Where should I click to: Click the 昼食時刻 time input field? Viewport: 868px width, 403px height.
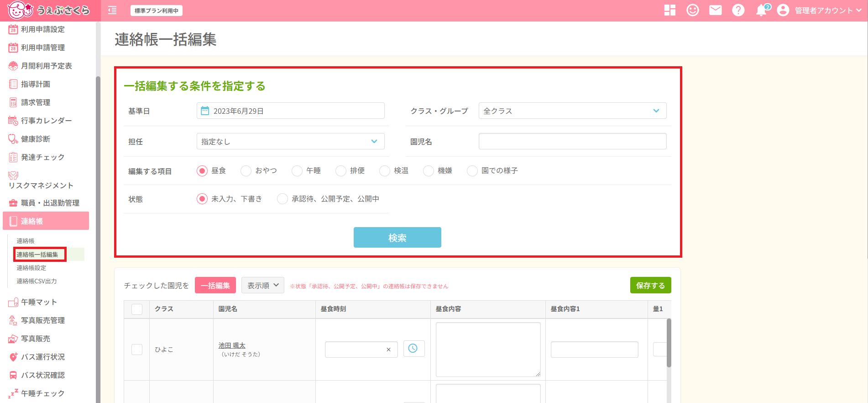361,350
